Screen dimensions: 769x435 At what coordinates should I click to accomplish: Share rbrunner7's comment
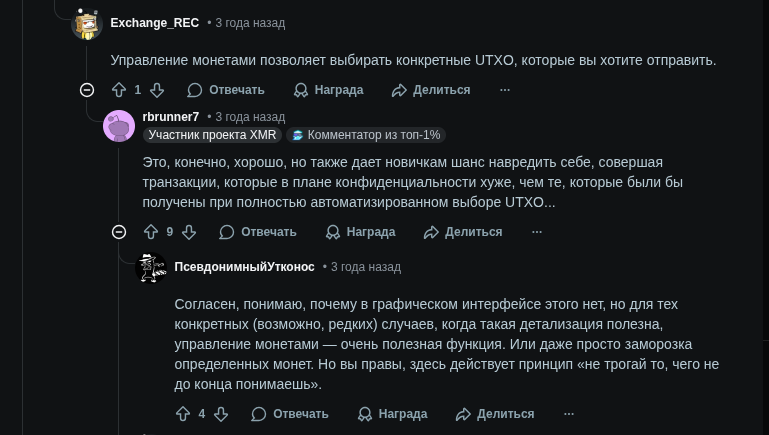[463, 232]
